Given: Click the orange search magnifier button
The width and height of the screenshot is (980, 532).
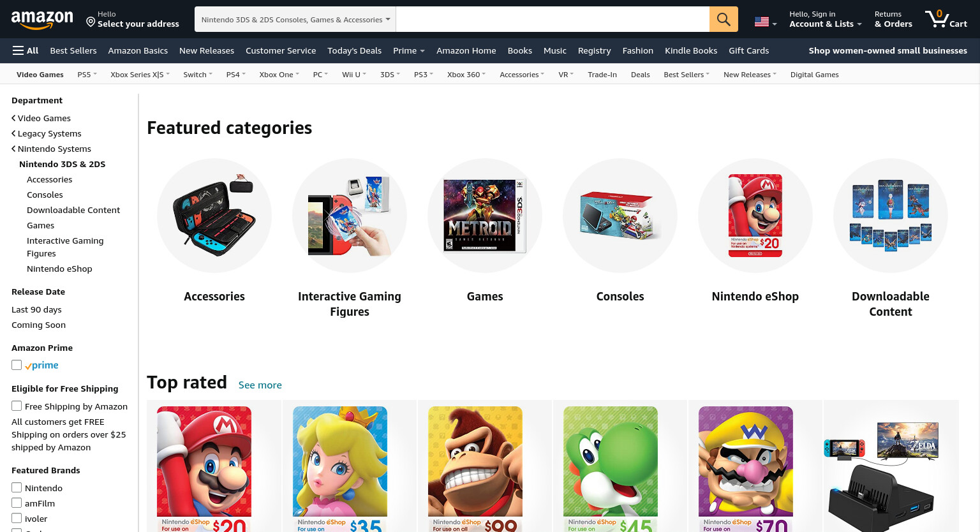Looking at the screenshot, I should (724, 19).
